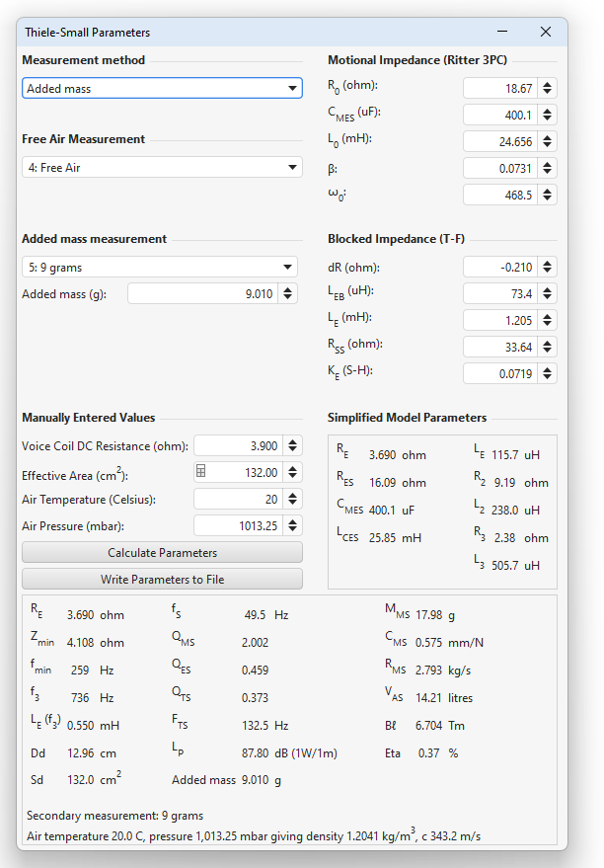This screenshot has width=604, height=868.
Task: Click the calculator icon beside Effective Area
Action: coord(201,472)
